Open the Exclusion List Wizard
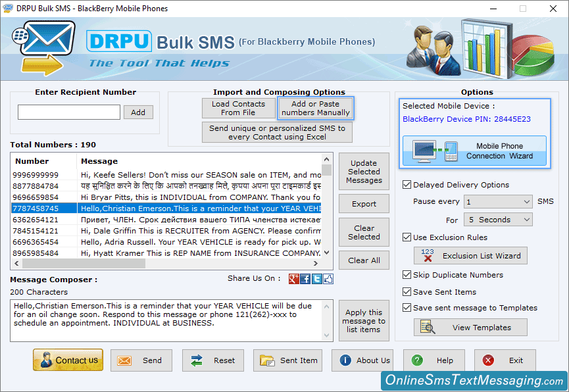 (x=470, y=256)
